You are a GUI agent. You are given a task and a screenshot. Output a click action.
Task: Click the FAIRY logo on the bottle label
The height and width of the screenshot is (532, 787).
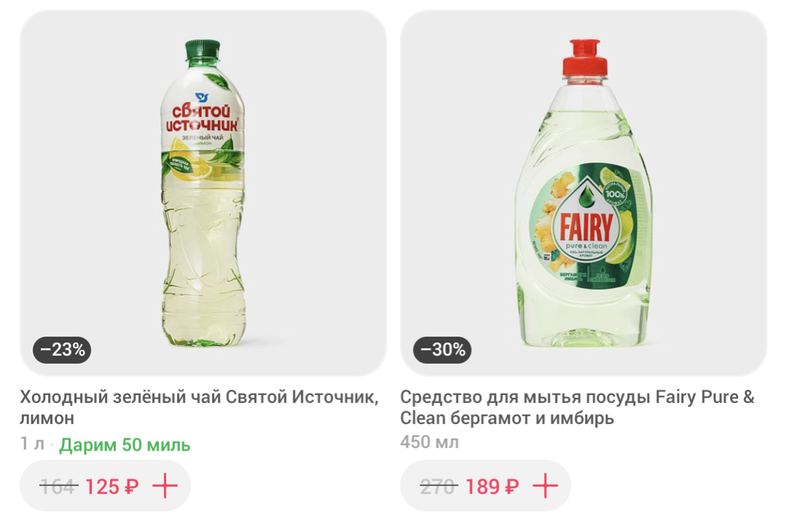coord(586,227)
